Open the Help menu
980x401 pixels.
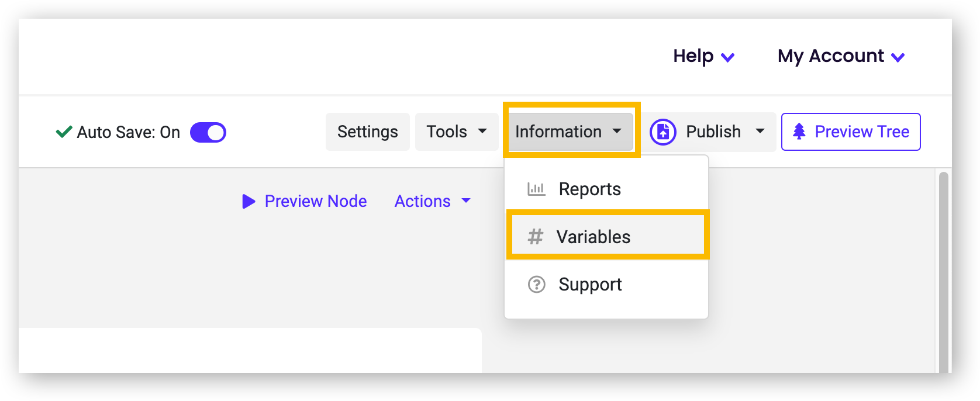(702, 57)
